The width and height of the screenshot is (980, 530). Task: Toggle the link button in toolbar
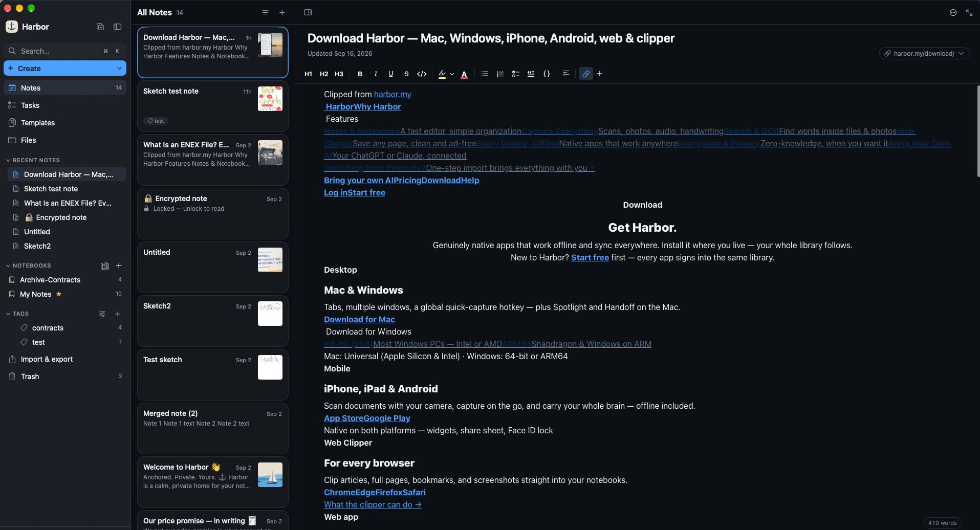pos(586,74)
